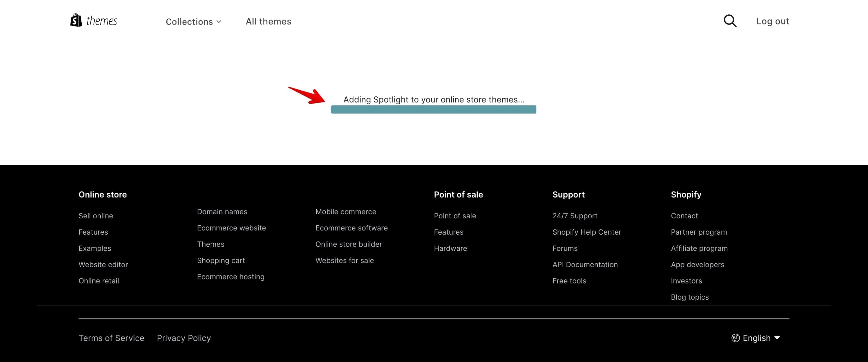Open Website editor link
This screenshot has height=362, width=868.
[103, 264]
